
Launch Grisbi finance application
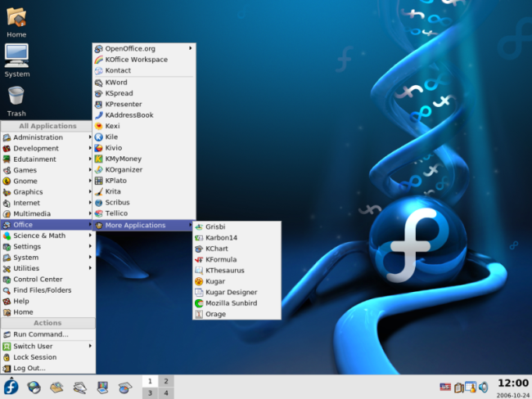point(237,226)
